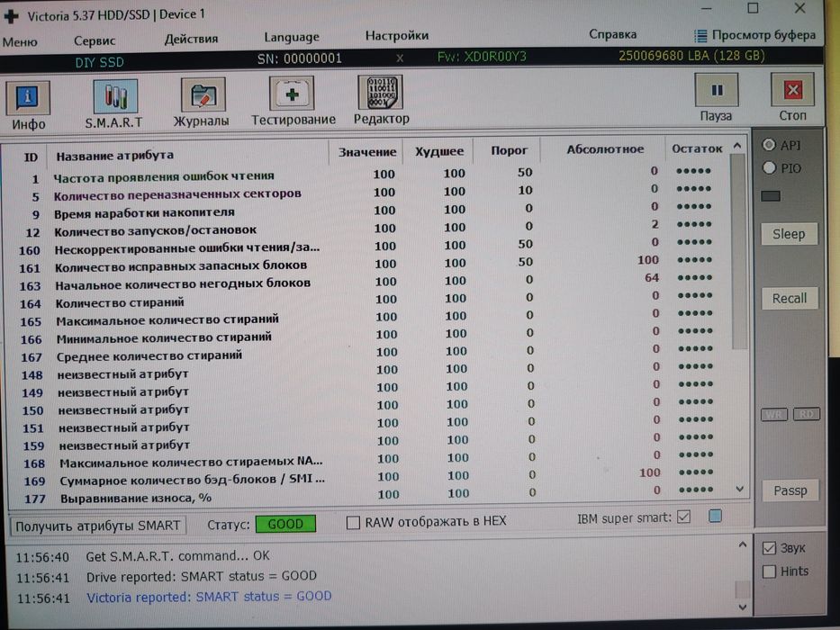840x630 pixels.
Task: Click the Passp button
Action: [790, 490]
